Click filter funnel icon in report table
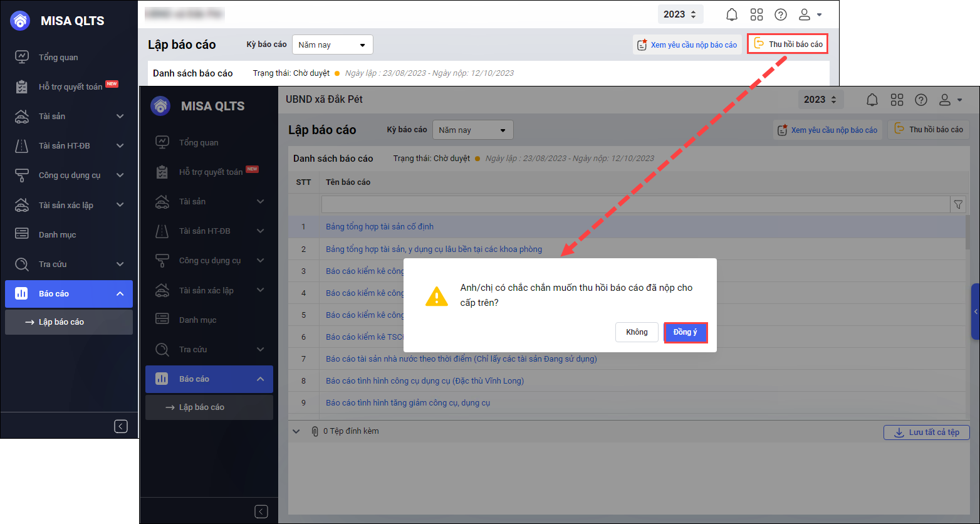This screenshot has width=980, height=524. [958, 204]
